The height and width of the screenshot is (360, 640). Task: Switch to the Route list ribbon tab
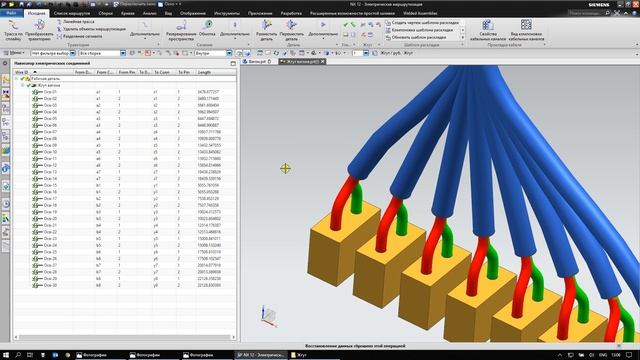point(72,13)
